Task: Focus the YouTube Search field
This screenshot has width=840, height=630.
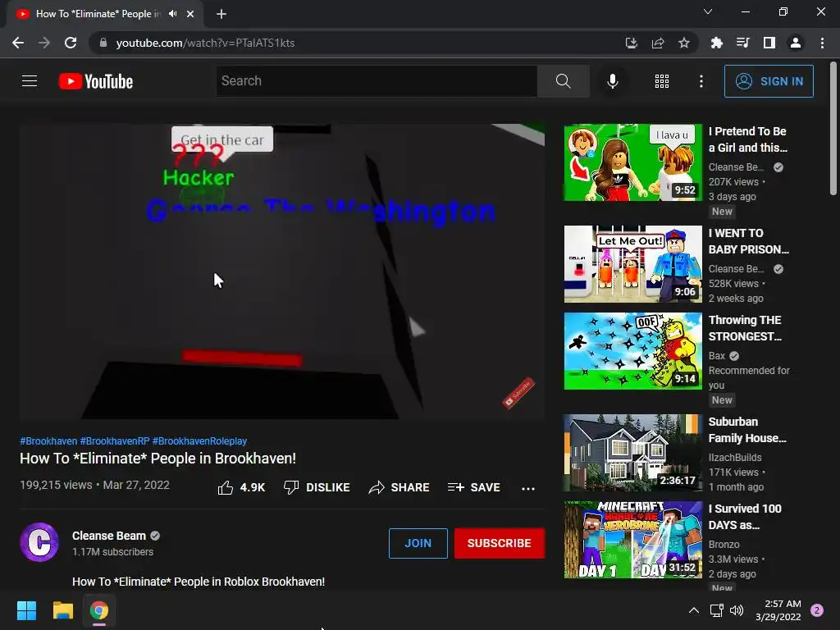Action: pos(377,81)
